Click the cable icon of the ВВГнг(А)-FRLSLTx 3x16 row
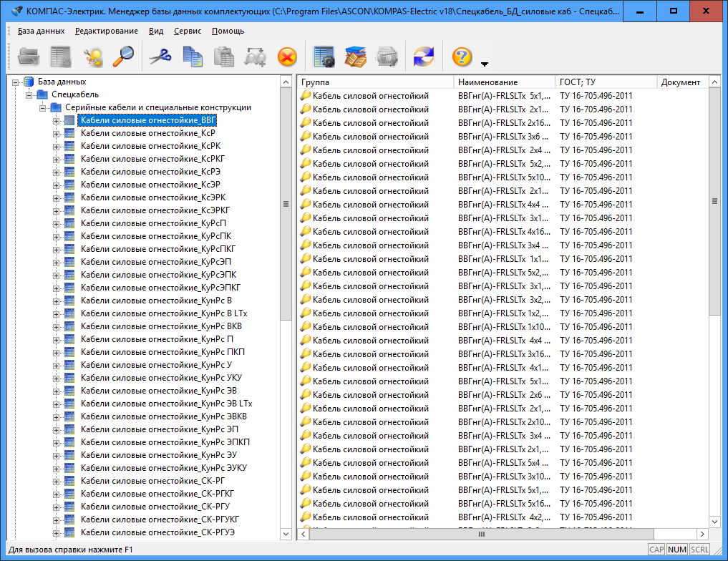728x561 pixels. (x=306, y=353)
